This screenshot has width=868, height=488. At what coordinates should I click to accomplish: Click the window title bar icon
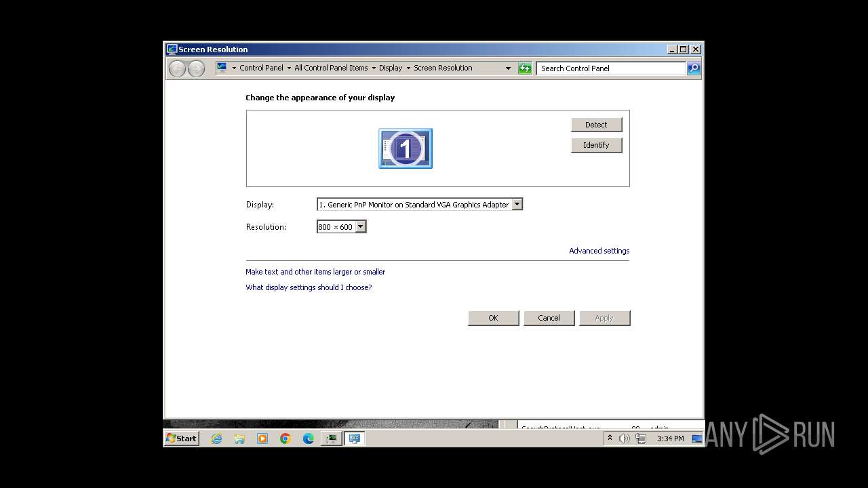point(172,49)
